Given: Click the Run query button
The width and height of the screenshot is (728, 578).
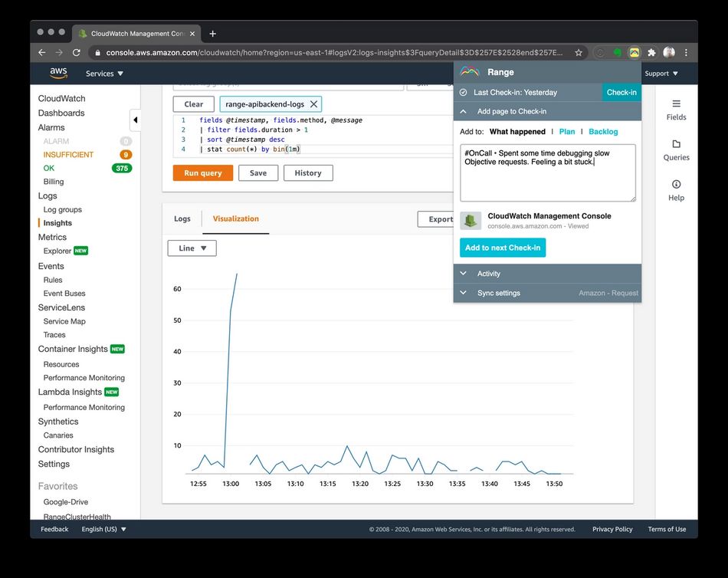Looking at the screenshot, I should pos(203,172).
